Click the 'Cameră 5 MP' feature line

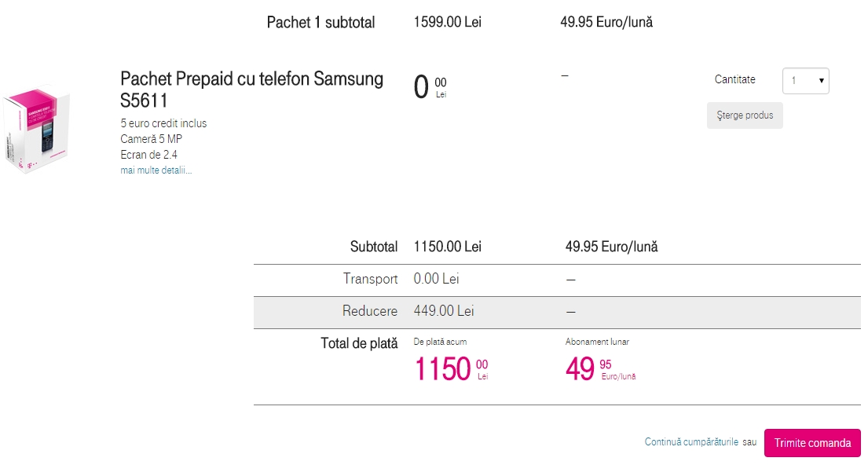pos(151,139)
